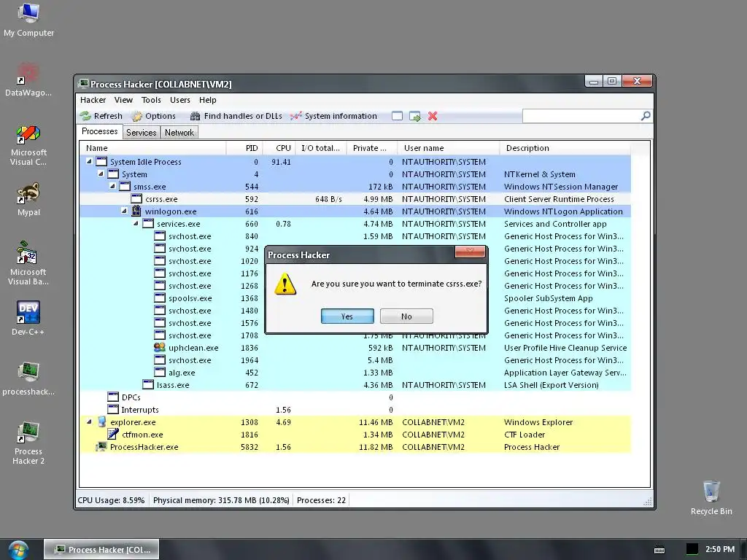This screenshot has height=560, width=747.
Task: Click the services.exe window icon
Action: 148,223
